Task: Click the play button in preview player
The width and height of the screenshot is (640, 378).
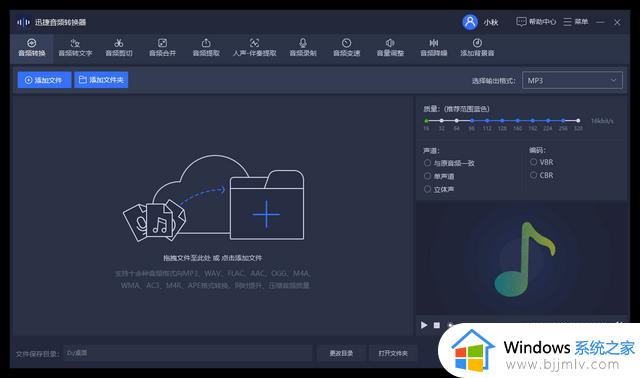Action: [x=424, y=325]
